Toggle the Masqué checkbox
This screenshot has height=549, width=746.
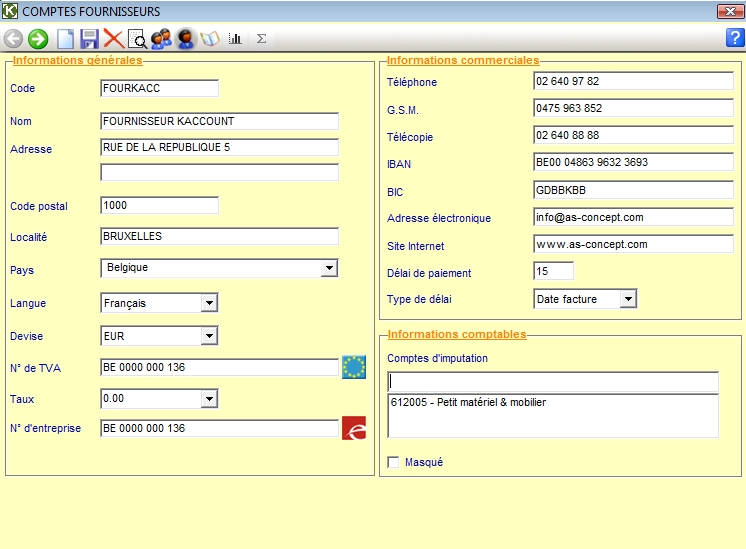[x=393, y=462]
